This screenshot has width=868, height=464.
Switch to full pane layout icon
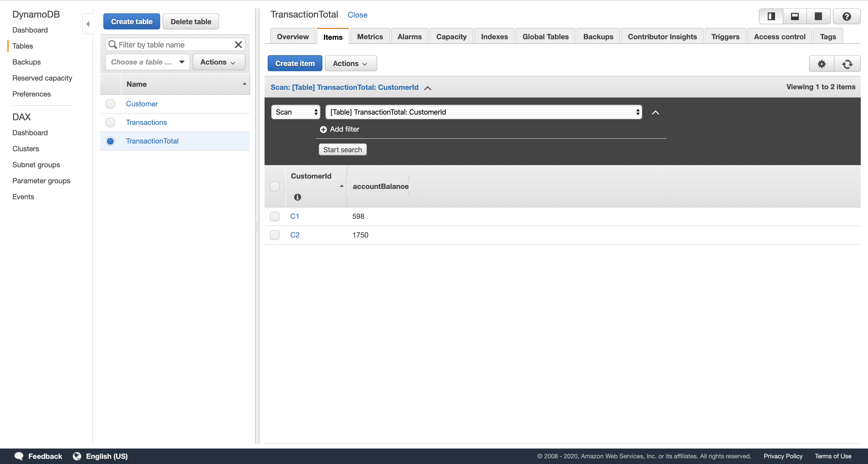818,17
